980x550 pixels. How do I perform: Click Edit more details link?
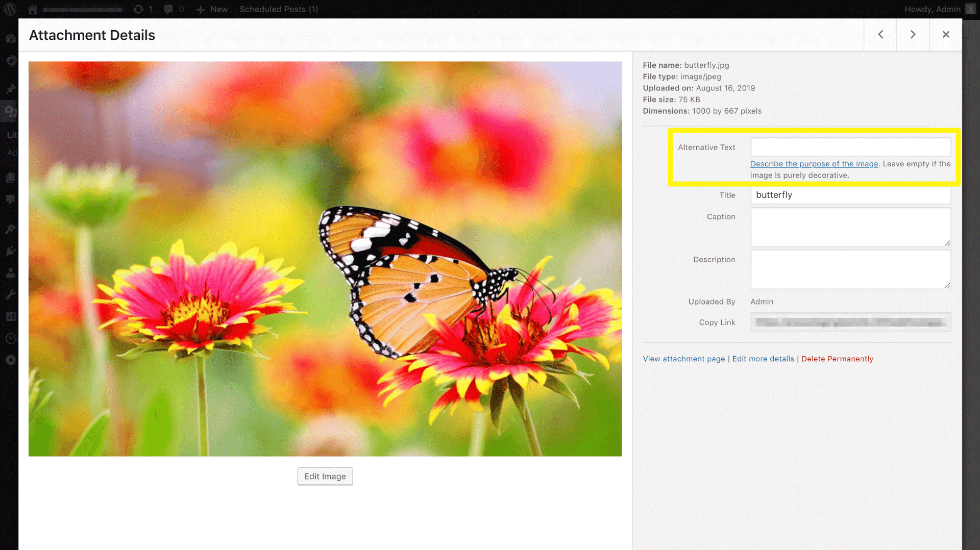[x=763, y=359]
